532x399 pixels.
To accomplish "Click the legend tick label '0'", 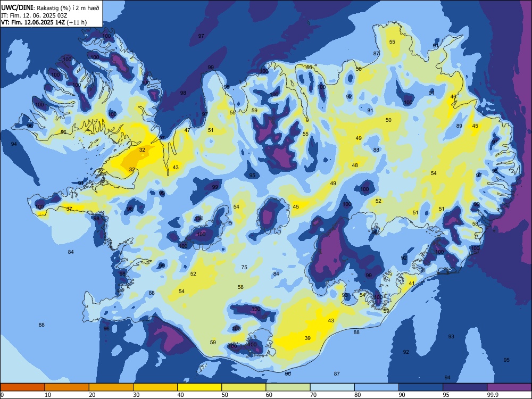I will [x=2, y=395].
